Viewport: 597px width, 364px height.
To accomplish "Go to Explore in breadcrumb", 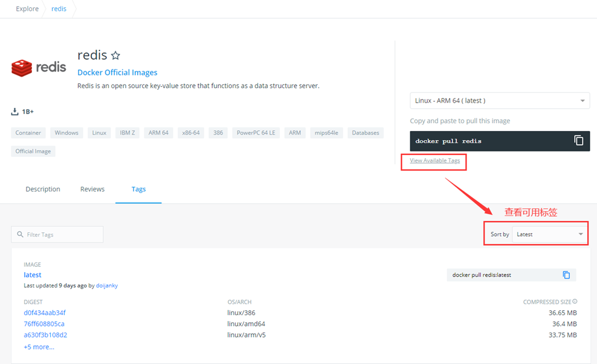I will (27, 8).
